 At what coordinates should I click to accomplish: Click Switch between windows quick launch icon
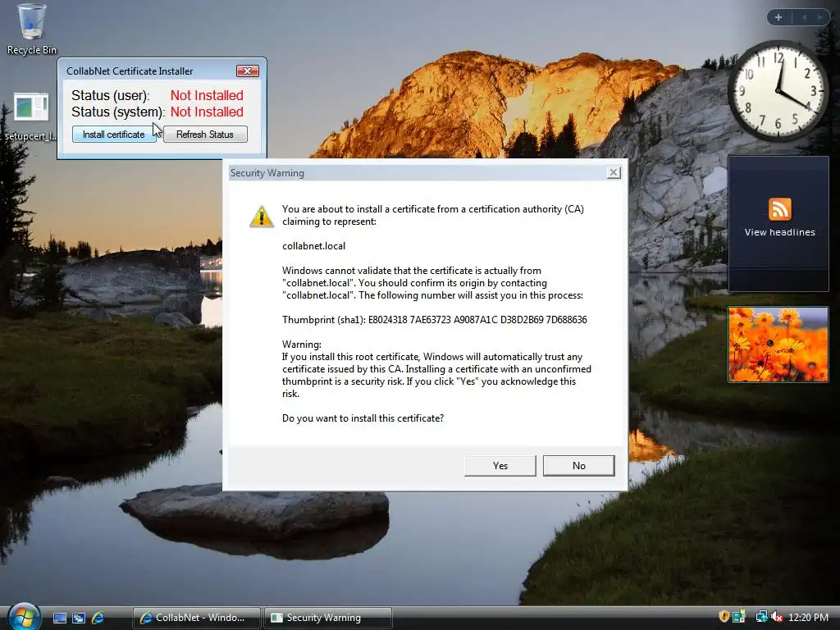(x=79, y=618)
